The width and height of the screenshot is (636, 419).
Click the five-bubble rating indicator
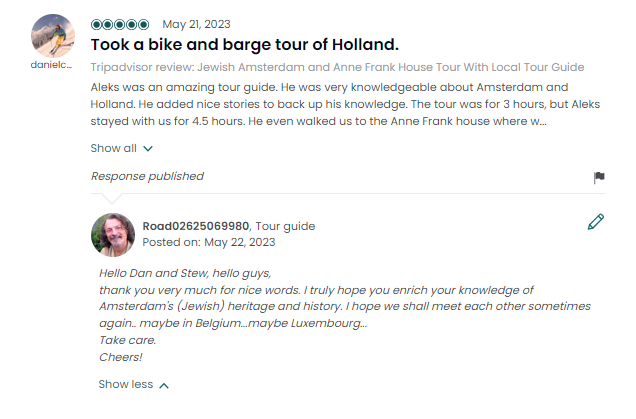coord(120,24)
